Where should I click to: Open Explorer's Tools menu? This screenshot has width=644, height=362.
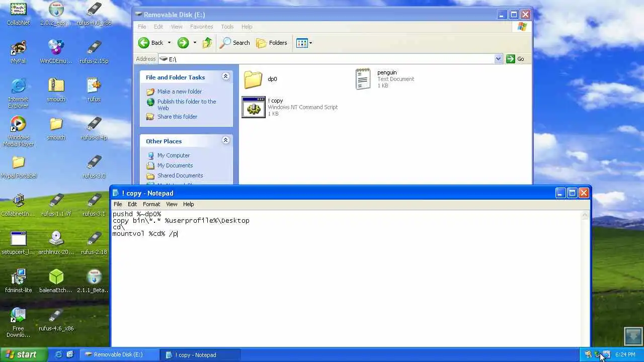[x=227, y=27]
